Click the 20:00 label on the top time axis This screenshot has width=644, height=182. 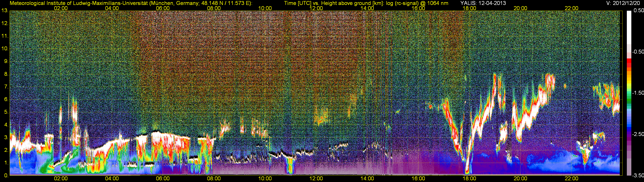[x=521, y=8]
